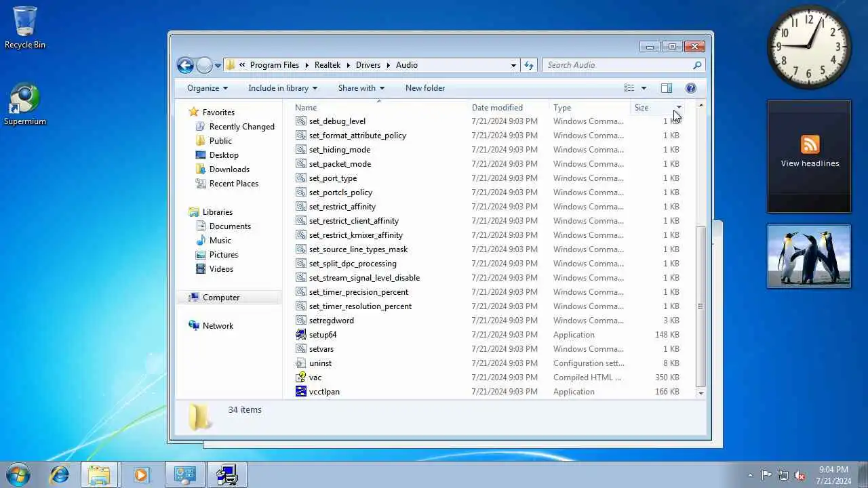
Task: Click the Change your view icon
Action: pos(629,88)
